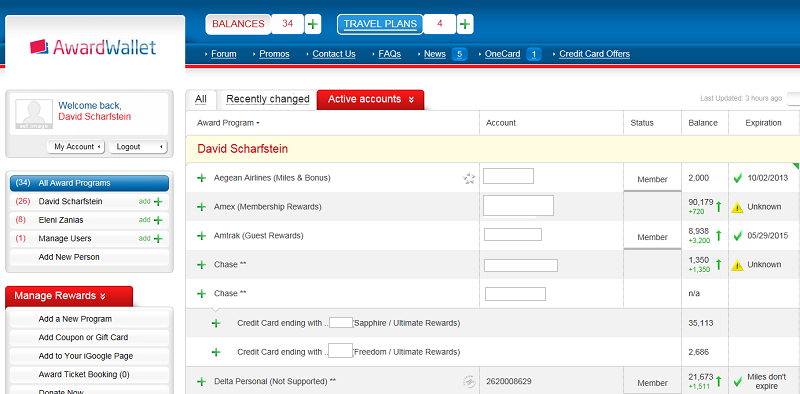Click the Sapphire card balance 35,113
Screen dimensions: 800x394
pyautogui.click(x=701, y=323)
